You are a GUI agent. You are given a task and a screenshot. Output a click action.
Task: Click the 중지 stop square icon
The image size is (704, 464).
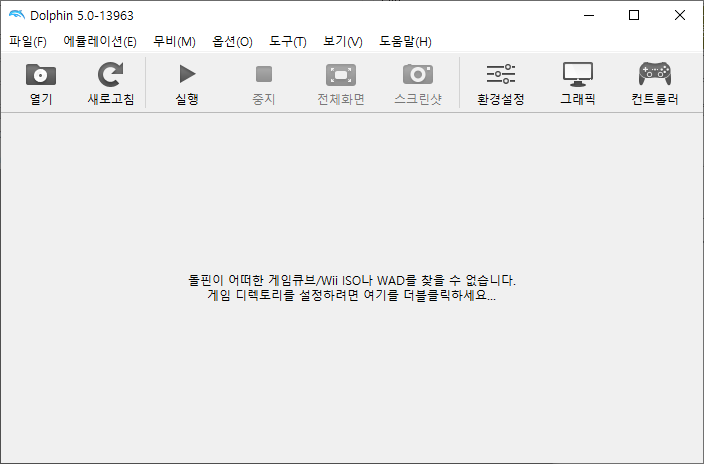point(264,74)
